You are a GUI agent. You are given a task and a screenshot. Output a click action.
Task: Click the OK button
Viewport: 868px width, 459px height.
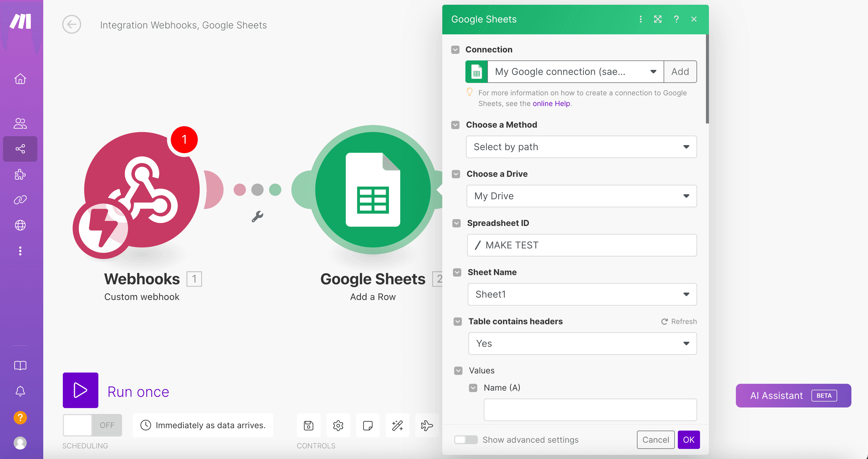tap(689, 439)
